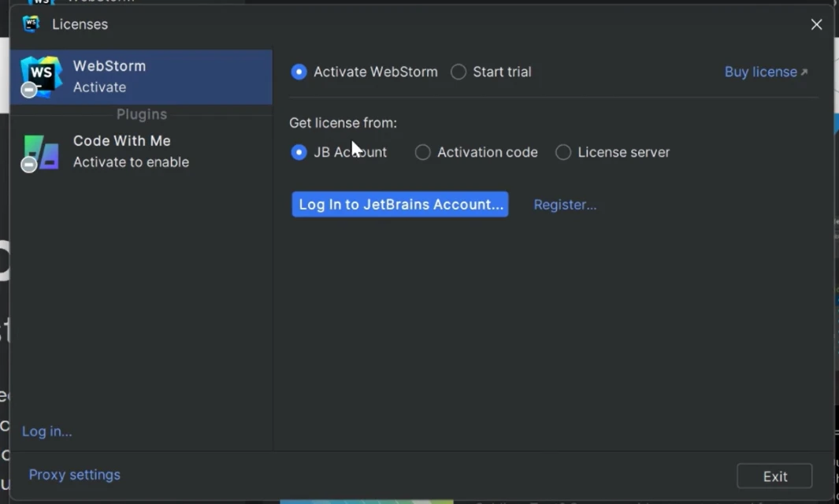The width and height of the screenshot is (839, 504).
Task: Select Code With Me plugin entry
Action: pos(141,152)
